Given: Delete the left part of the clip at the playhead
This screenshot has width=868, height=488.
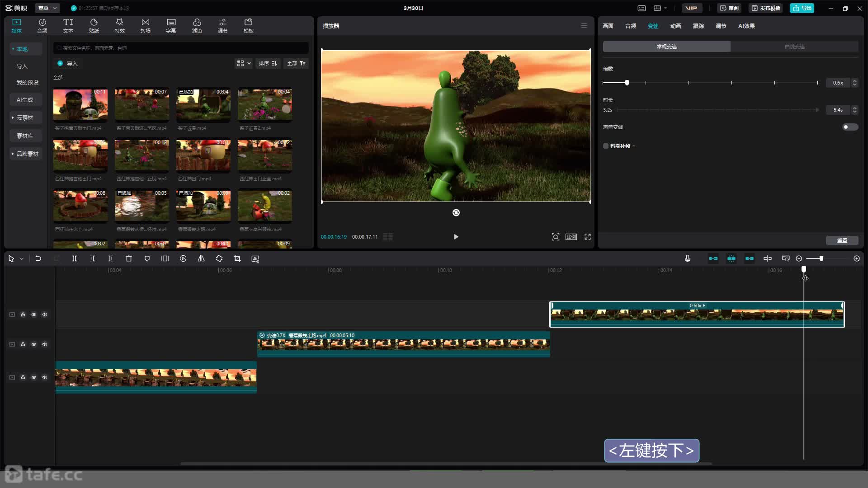Looking at the screenshot, I should click(x=93, y=258).
